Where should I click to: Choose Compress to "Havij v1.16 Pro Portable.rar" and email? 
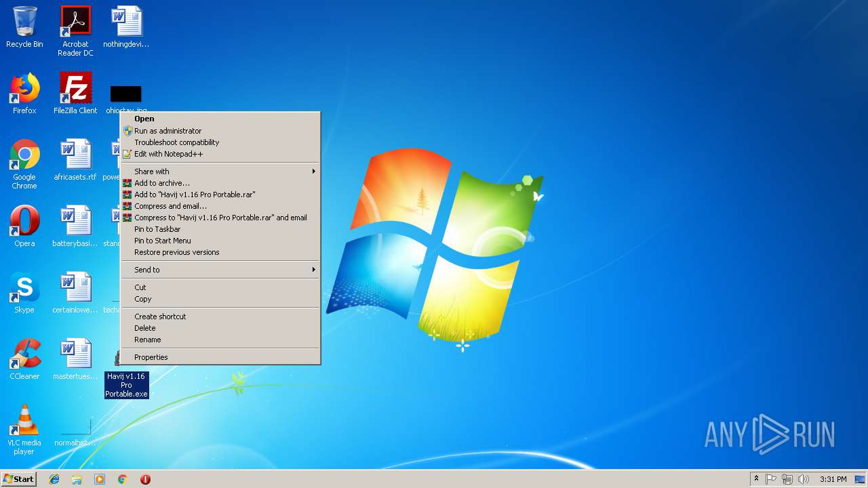(220, 218)
